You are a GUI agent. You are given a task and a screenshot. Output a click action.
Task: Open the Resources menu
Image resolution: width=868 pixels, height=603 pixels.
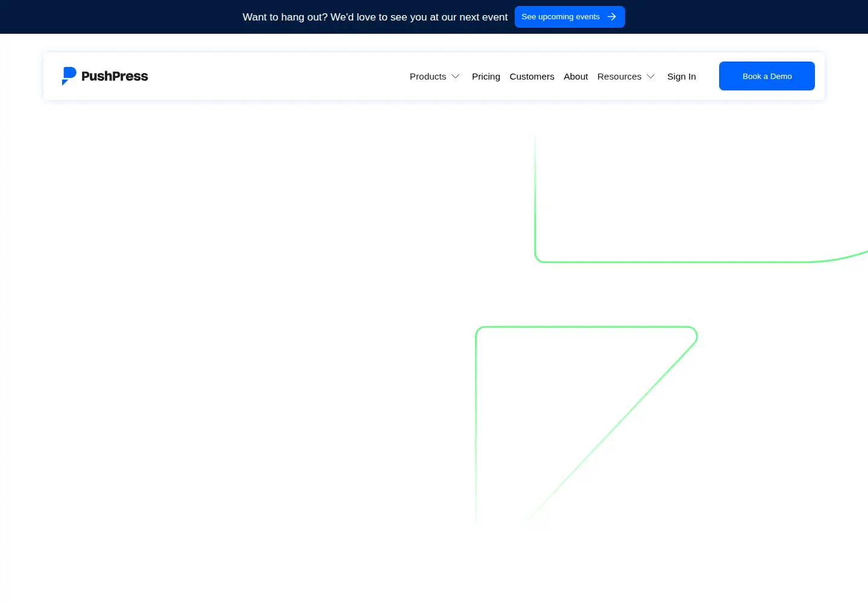pos(626,77)
